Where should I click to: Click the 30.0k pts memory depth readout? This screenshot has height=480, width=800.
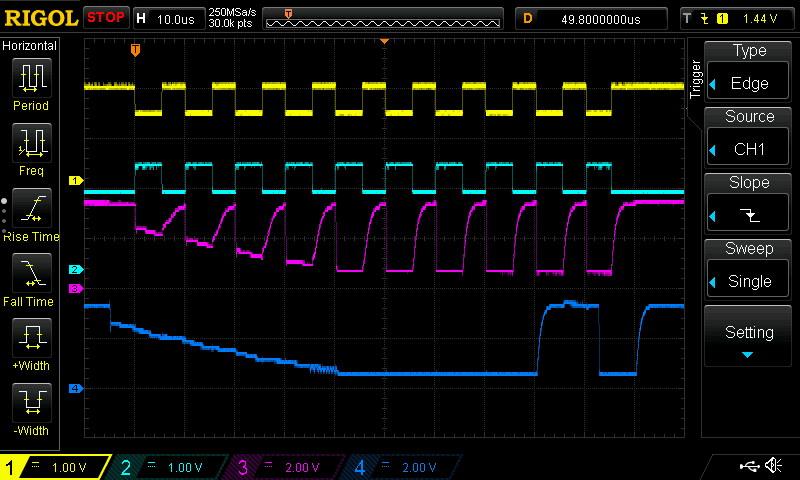(230, 23)
